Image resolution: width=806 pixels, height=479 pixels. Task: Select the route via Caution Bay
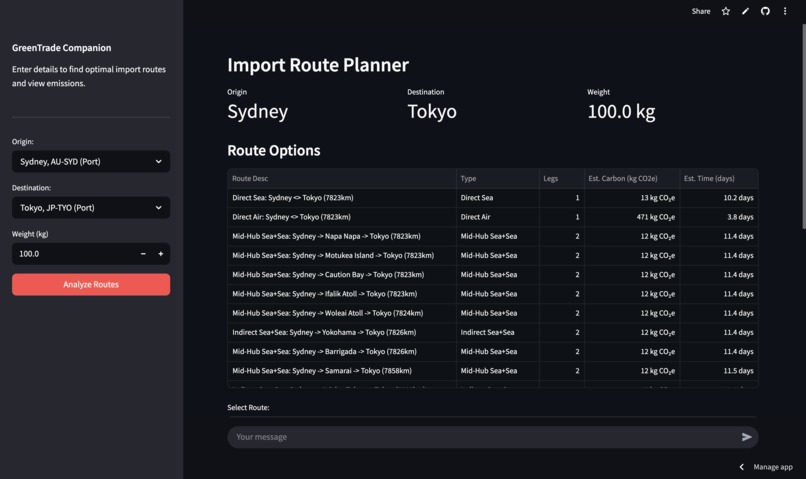tap(492, 275)
